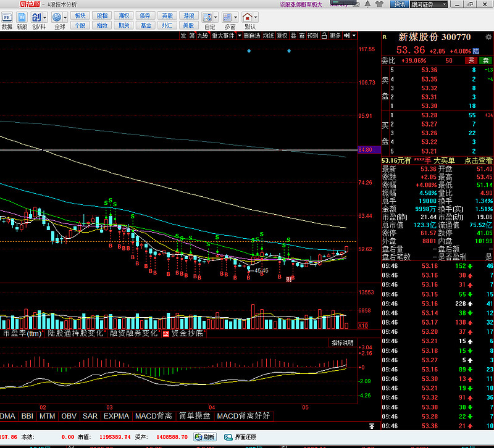Expand the 创/科 dropdown arrow

click(44, 17)
